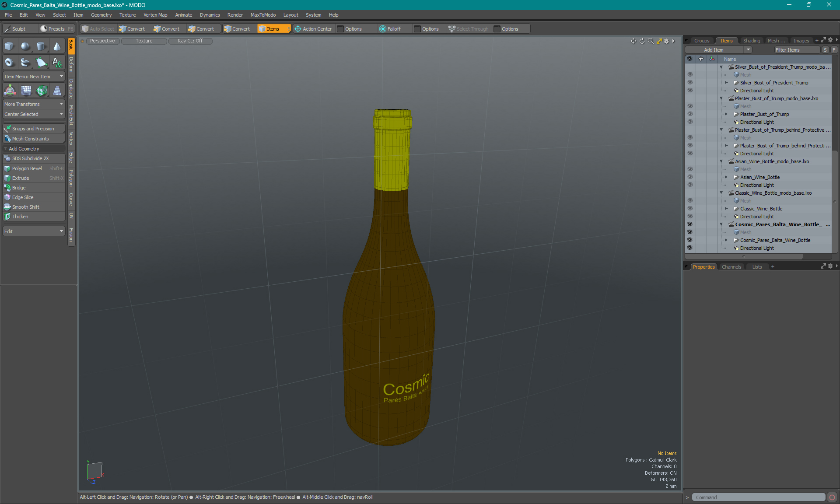Toggle visibility of Plaster_Bust_of_Trump item

(689, 114)
